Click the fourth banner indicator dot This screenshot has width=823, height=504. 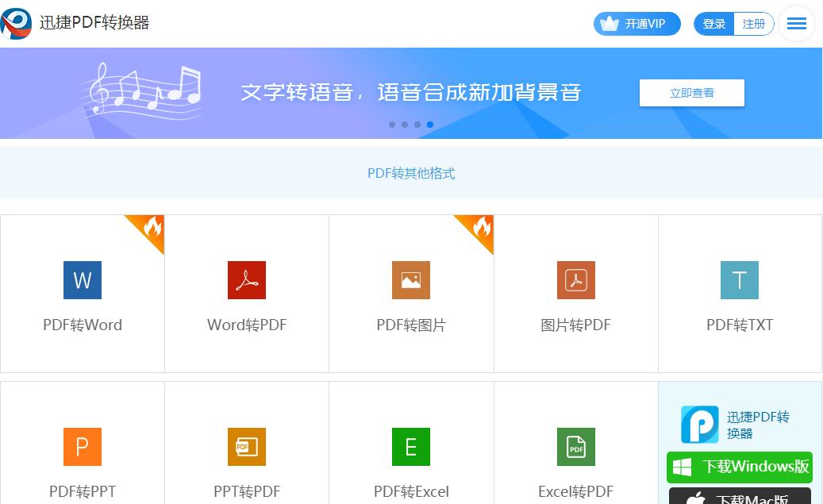(429, 124)
